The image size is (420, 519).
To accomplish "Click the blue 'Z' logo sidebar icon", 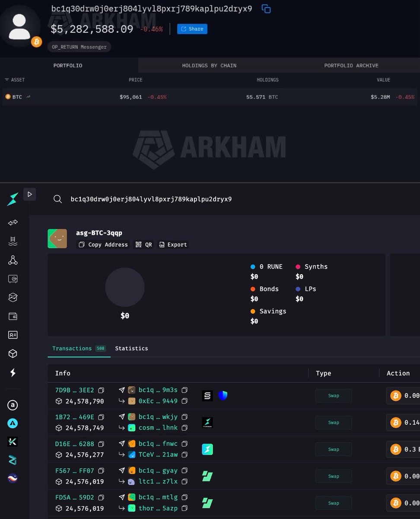I will [x=13, y=460].
